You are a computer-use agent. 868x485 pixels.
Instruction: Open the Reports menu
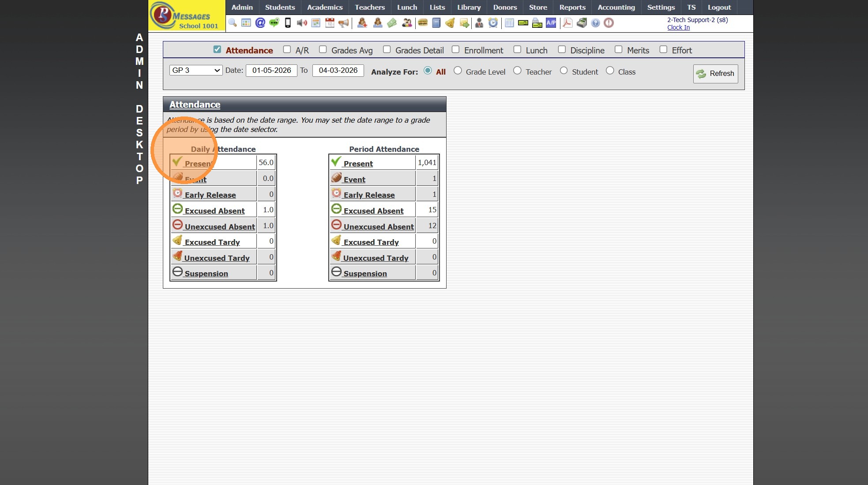tap(572, 8)
